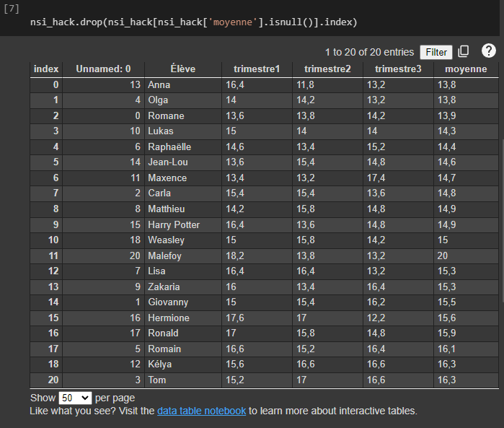504x428 pixels.
Task: Sort by the trimestre1 column header
Action: click(x=256, y=69)
